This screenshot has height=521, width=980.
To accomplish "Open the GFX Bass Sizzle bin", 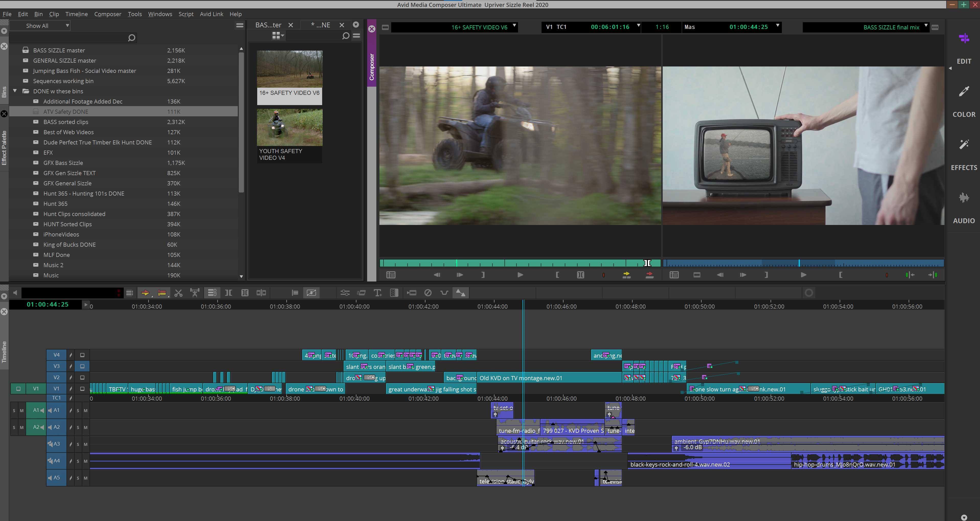I will [63, 163].
